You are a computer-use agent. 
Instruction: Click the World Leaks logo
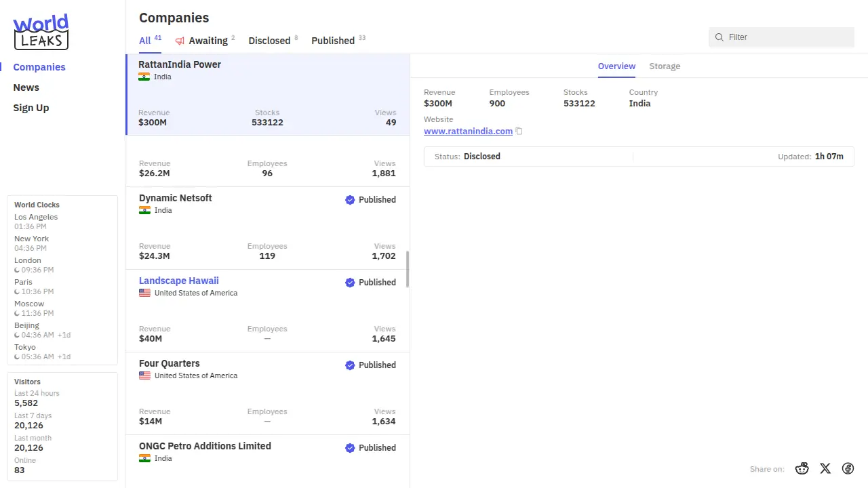(x=41, y=32)
